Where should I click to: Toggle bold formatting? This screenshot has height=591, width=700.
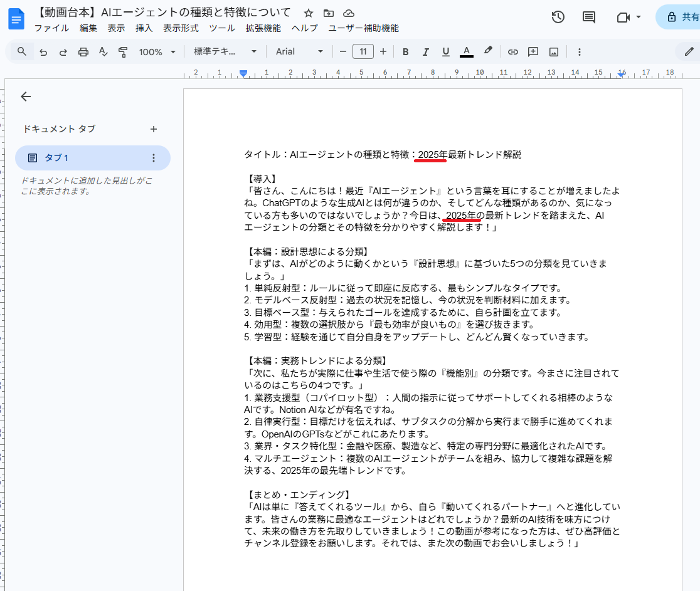[405, 52]
